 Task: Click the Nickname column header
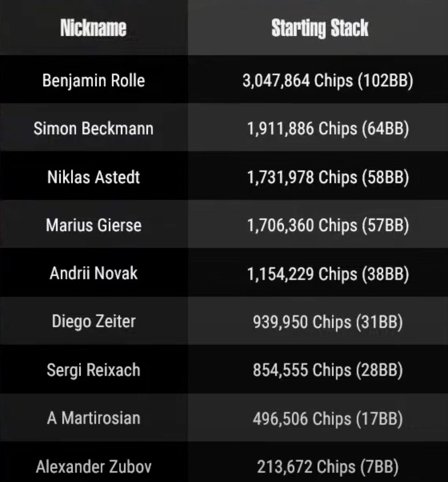click(93, 28)
